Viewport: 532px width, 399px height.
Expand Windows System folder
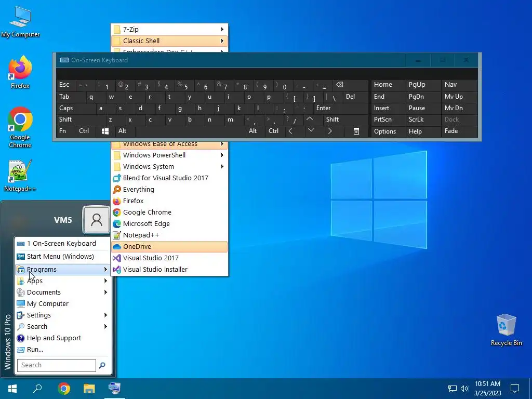tap(169, 167)
